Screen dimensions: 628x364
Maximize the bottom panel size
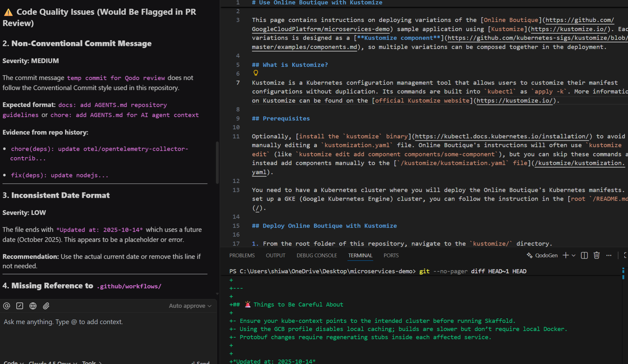pyautogui.click(x=625, y=256)
